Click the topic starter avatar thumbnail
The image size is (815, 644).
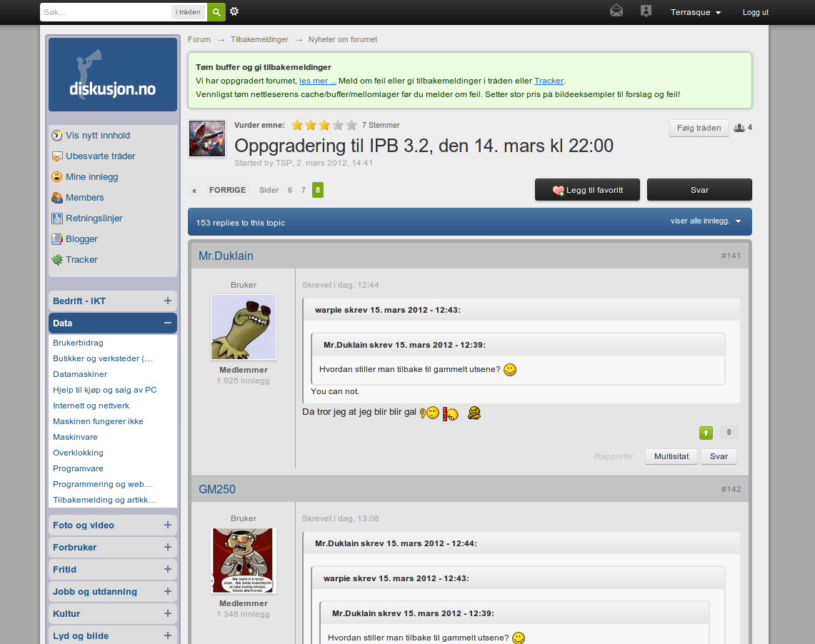[x=207, y=138]
